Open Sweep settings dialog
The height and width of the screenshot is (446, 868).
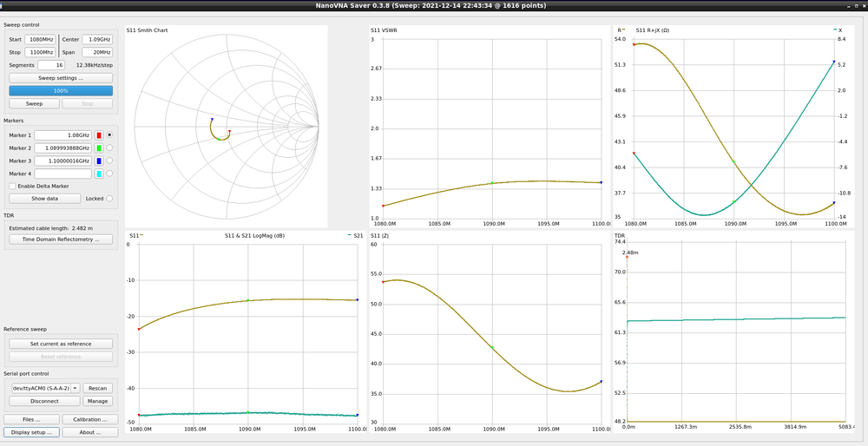61,78
